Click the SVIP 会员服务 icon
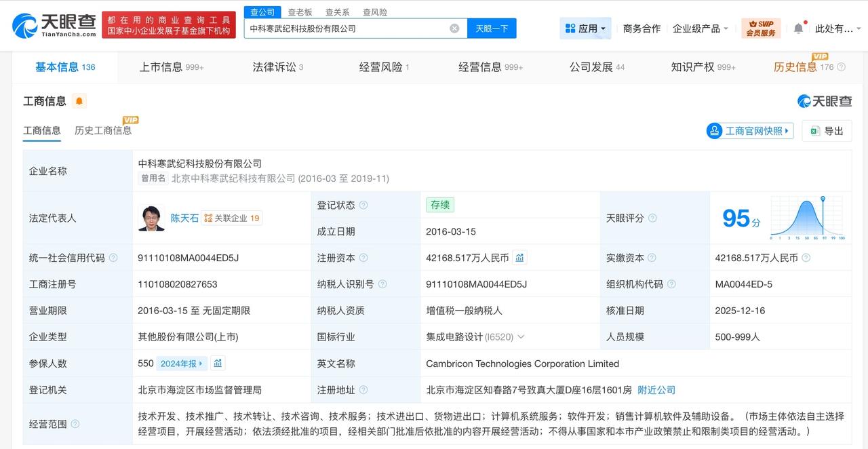Viewport: 868px width, 449px height. point(762,28)
